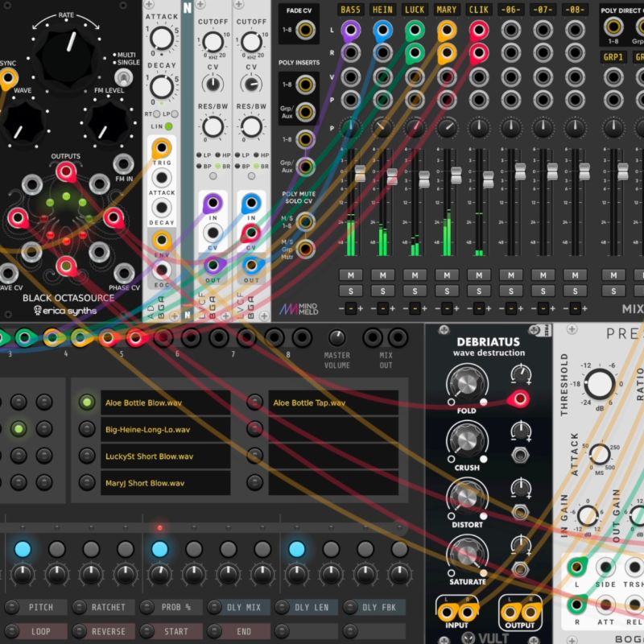This screenshot has width=644, height=644.
Task: Click the TRIG jack on the AD envelope
Action: [162, 147]
